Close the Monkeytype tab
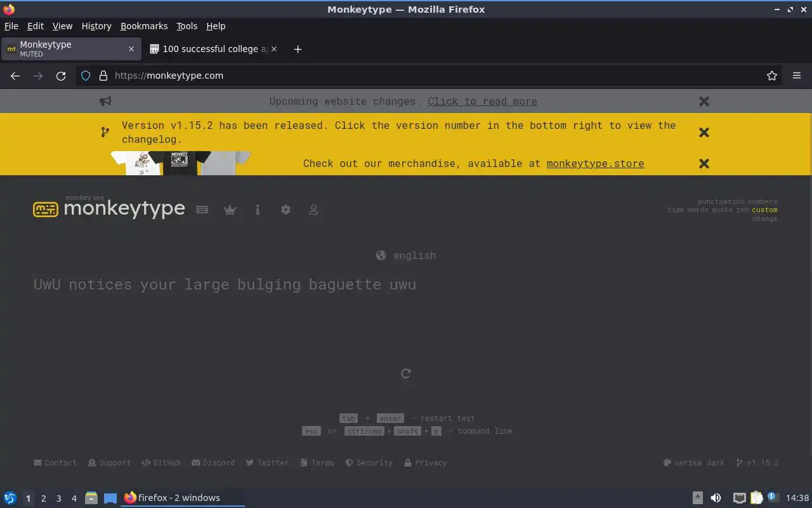812x508 pixels. pos(131,49)
